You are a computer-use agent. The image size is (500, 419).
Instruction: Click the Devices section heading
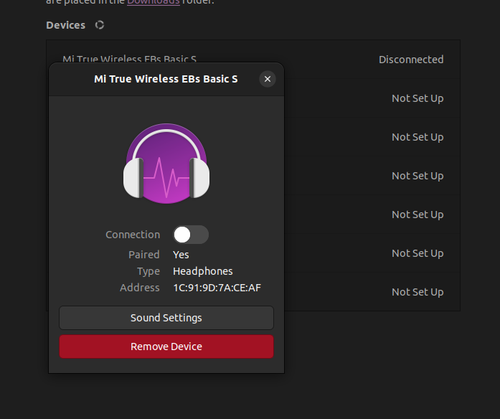(66, 25)
